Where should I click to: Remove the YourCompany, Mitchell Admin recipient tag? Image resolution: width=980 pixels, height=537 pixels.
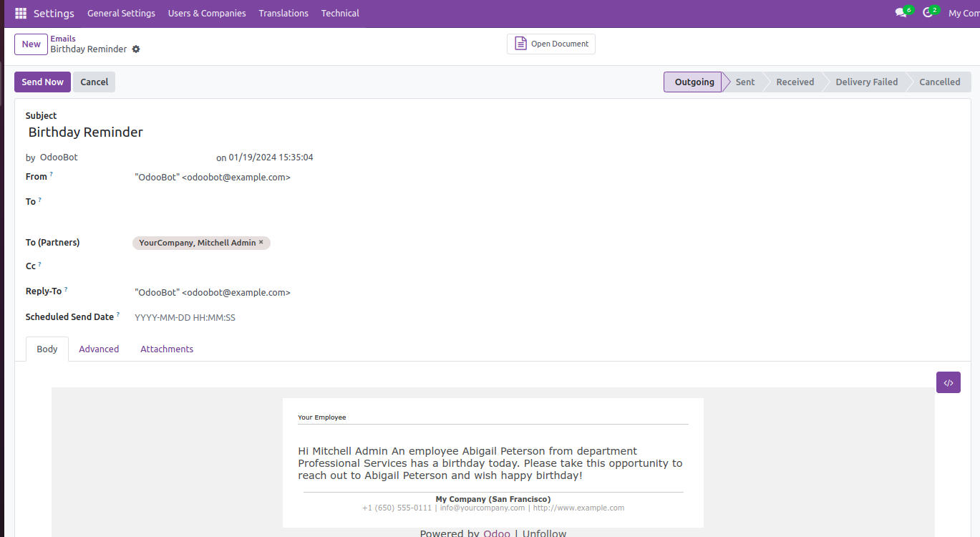(261, 242)
